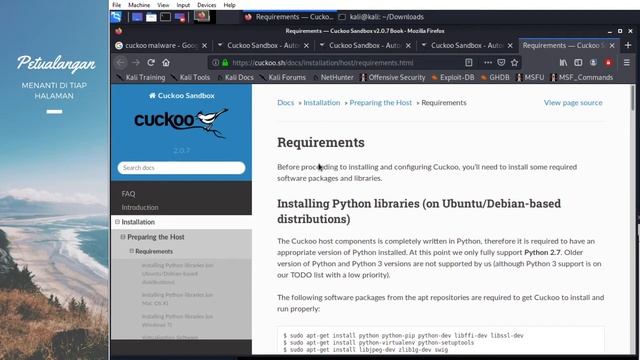Screen dimensions: 640x360
Task: View the green padlock connection details
Action: click(225, 62)
